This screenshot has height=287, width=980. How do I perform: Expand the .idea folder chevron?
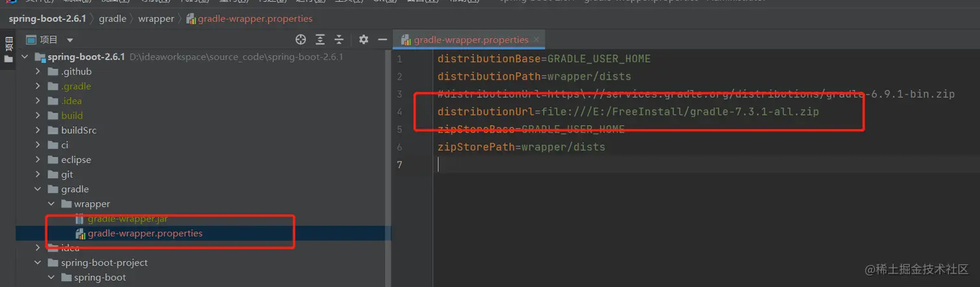click(x=38, y=101)
